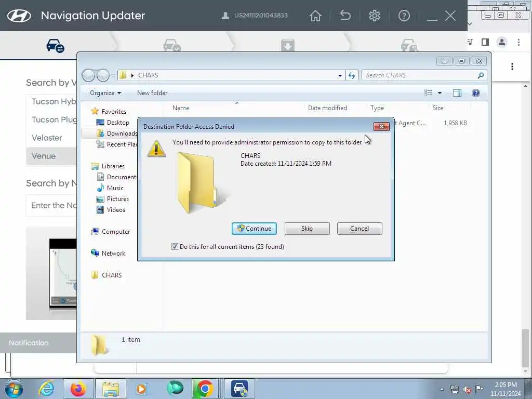Viewport: 532px width, 399px height.
Task: Click Skip in access denied dialog
Action: [x=307, y=229]
